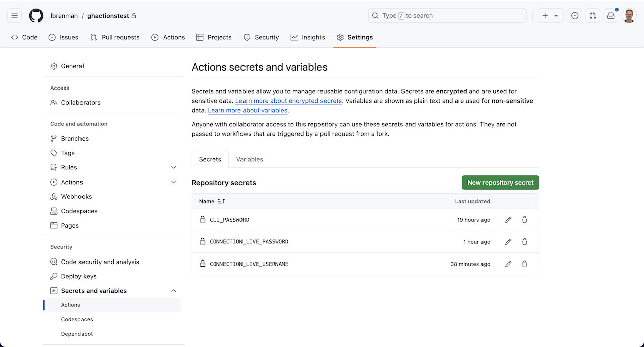
Task: Click the search bar input
Action: click(x=447, y=16)
